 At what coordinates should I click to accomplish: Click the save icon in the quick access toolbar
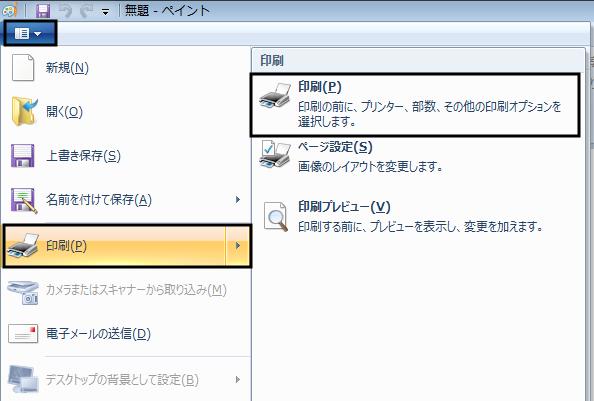tap(43, 11)
